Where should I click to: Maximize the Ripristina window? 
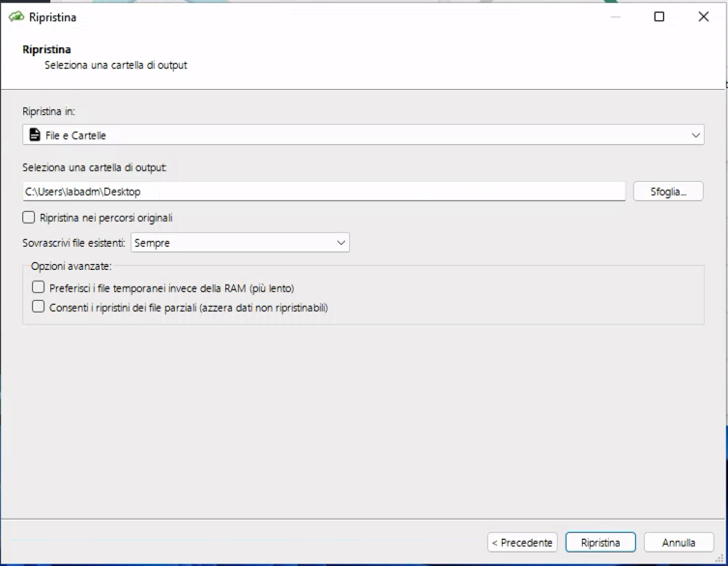[x=659, y=16]
